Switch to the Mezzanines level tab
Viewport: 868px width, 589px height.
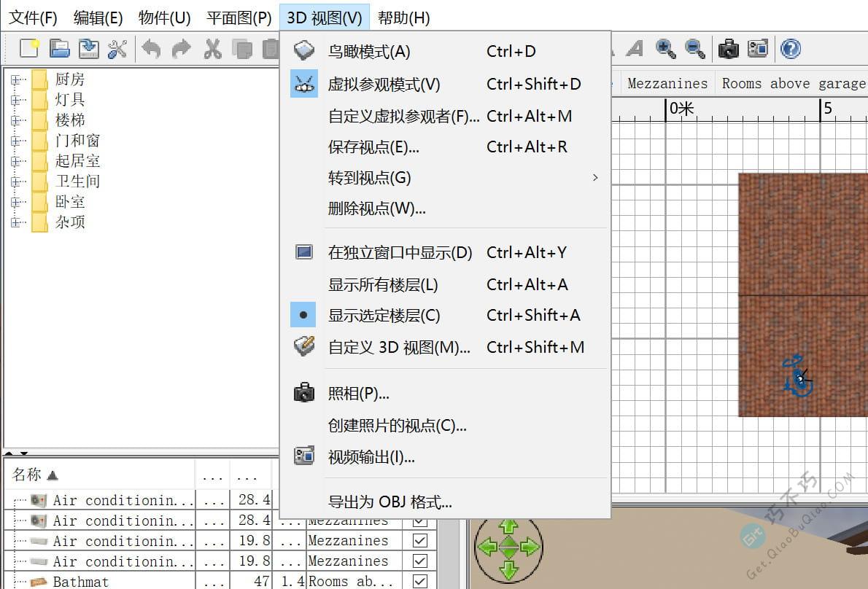pos(667,84)
